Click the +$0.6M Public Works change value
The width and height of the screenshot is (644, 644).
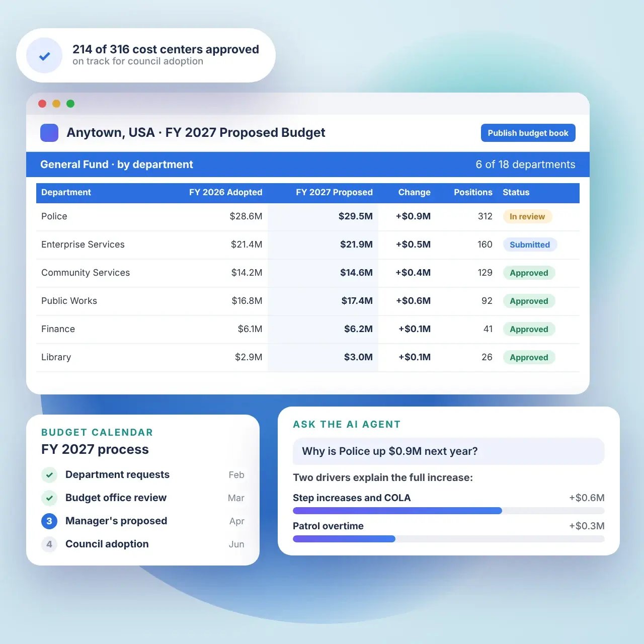[413, 301]
